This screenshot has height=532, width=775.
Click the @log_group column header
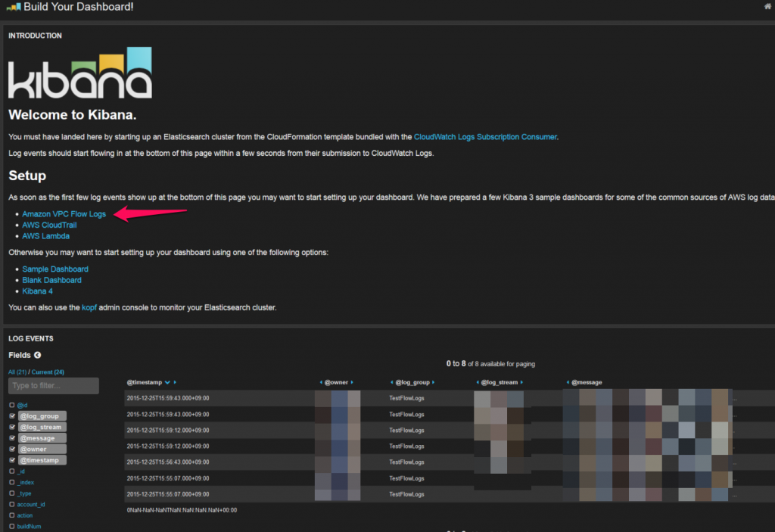(x=412, y=383)
